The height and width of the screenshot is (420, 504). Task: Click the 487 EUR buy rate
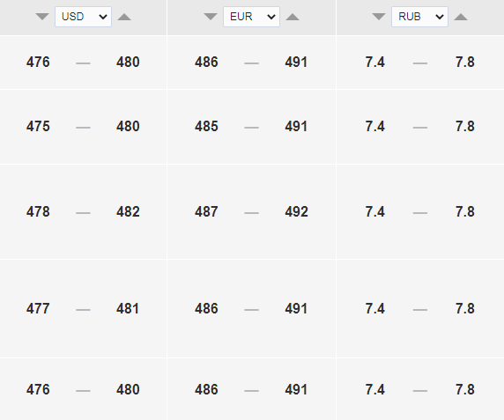click(x=206, y=212)
